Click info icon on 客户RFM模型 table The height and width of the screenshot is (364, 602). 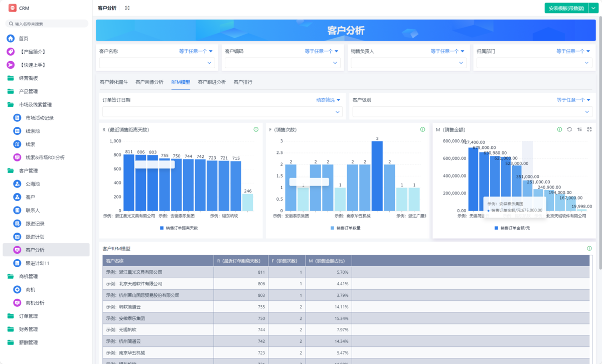point(589,248)
